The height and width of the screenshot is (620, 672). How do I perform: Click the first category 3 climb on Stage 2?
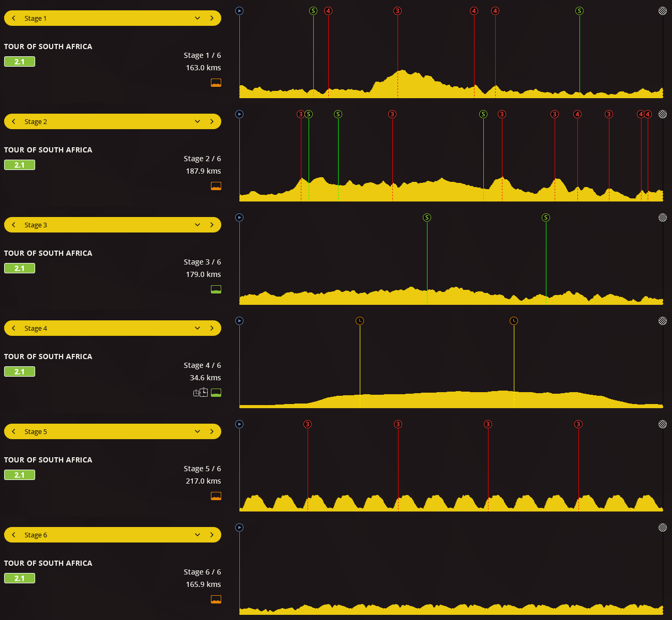(301, 114)
